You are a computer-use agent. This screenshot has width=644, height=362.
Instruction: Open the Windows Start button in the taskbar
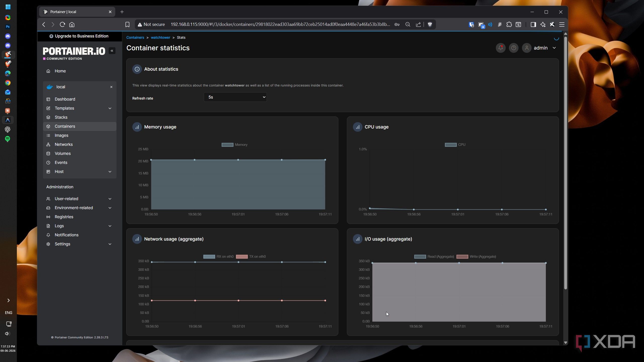point(8,7)
